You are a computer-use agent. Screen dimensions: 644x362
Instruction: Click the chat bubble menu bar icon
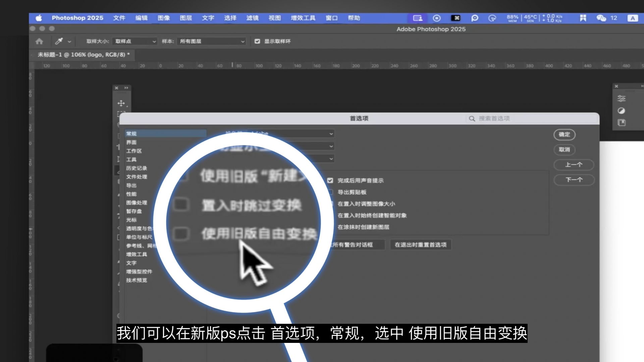pos(475,18)
